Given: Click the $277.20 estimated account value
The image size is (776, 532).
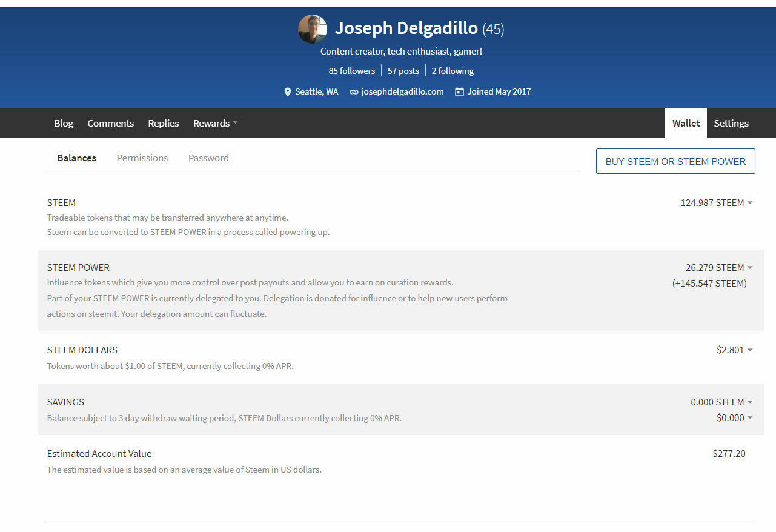Looking at the screenshot, I should (x=729, y=453).
